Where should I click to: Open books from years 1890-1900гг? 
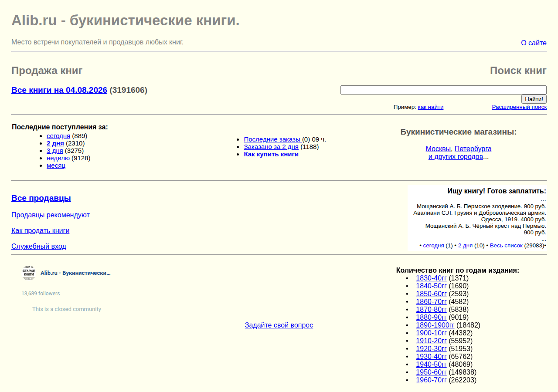[435, 325]
